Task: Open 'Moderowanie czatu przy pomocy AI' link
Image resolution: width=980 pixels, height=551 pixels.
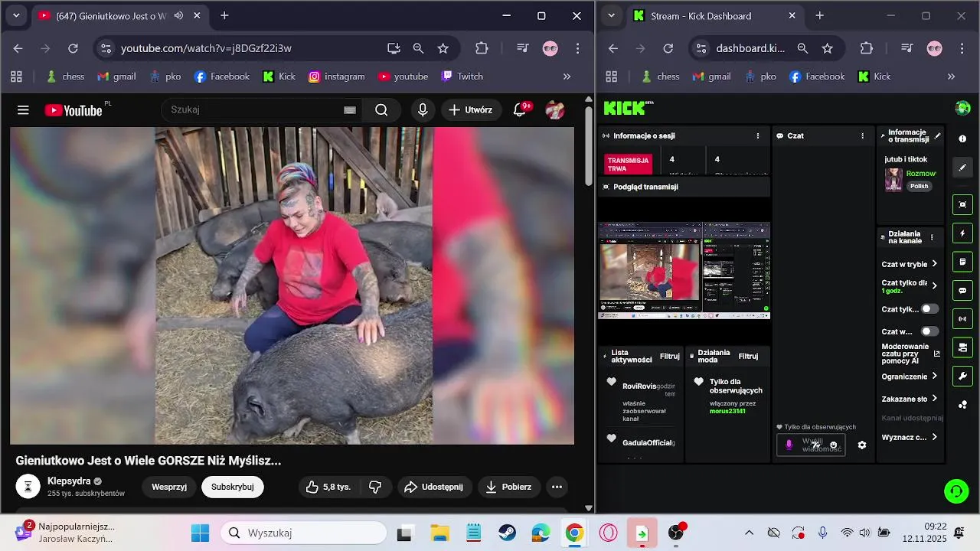Action: pos(911,354)
